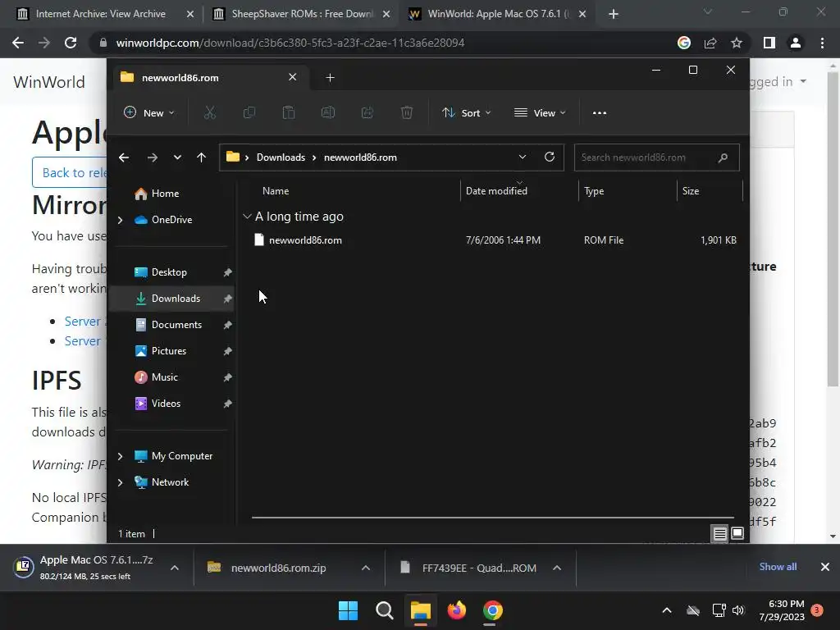840x630 pixels.
Task: Click Chrome's back arrow
Action: [18, 43]
